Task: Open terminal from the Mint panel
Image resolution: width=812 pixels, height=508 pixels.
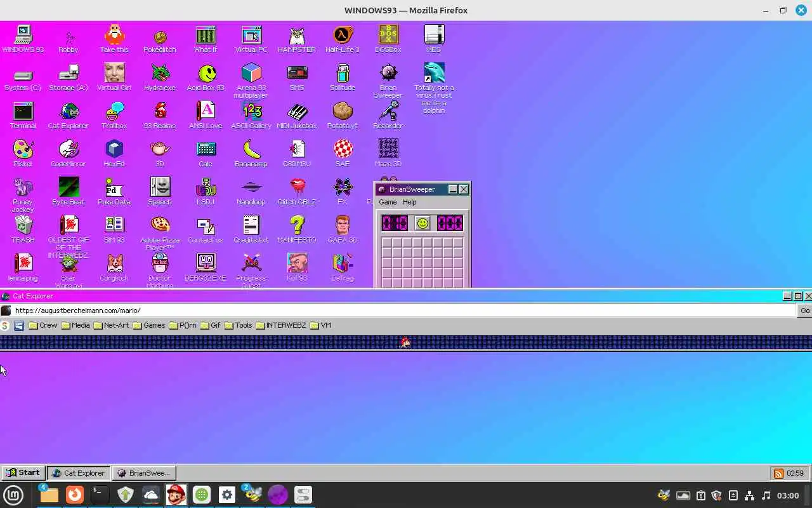Action: pyautogui.click(x=100, y=495)
